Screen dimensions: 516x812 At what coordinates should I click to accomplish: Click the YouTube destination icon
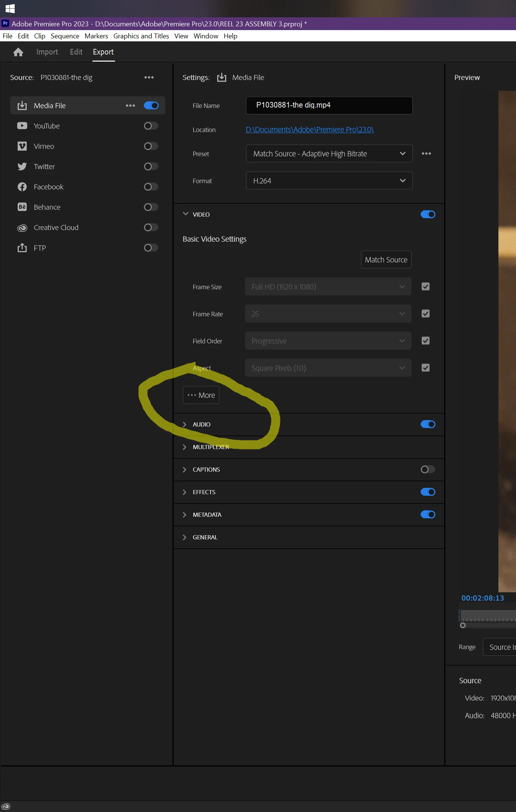22,126
